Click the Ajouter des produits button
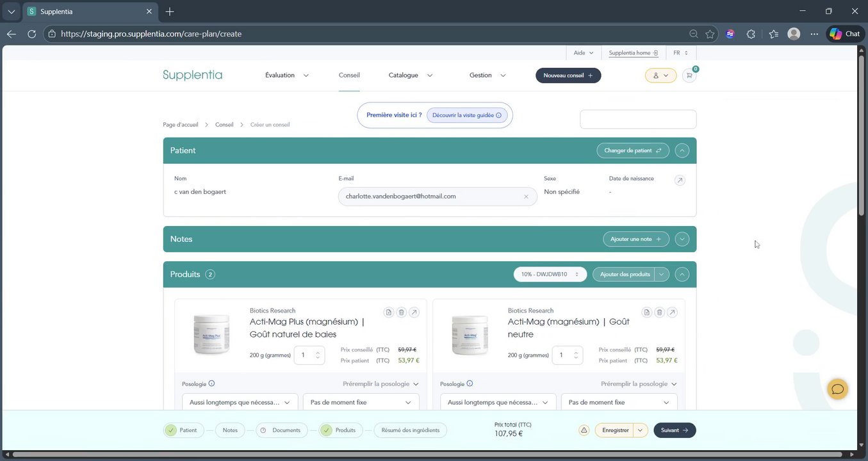Image resolution: width=868 pixels, height=461 pixels. pos(625,274)
